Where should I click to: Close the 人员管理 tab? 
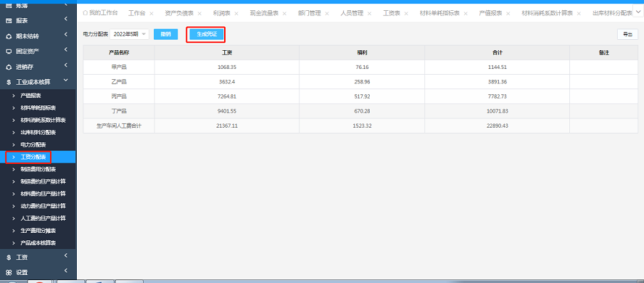click(369, 14)
